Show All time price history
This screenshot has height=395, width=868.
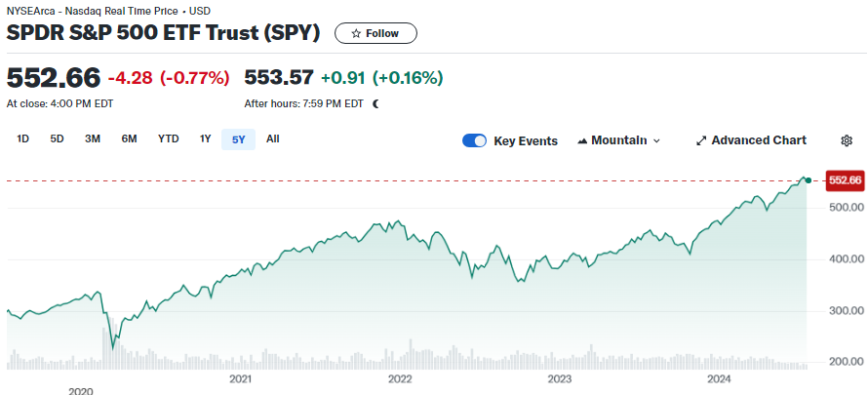click(273, 138)
